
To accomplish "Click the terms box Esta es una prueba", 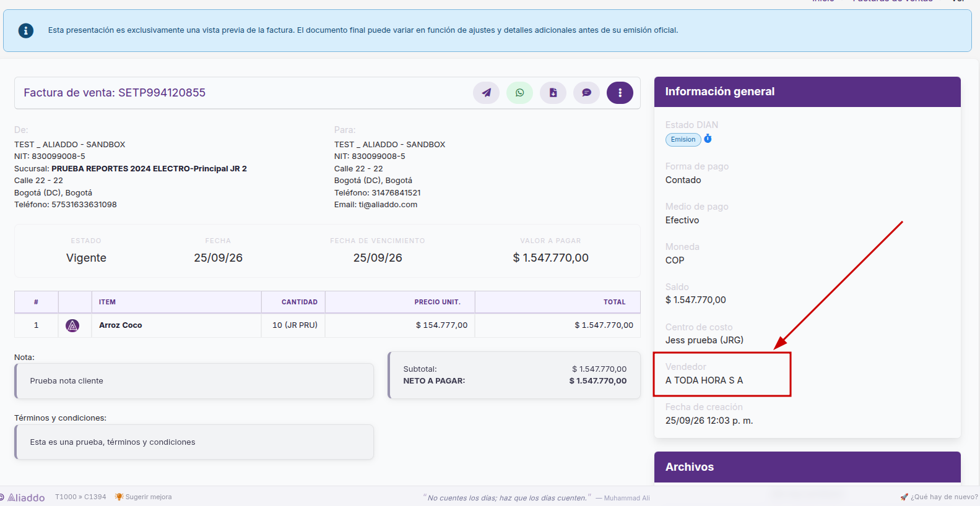I will 194,442.
